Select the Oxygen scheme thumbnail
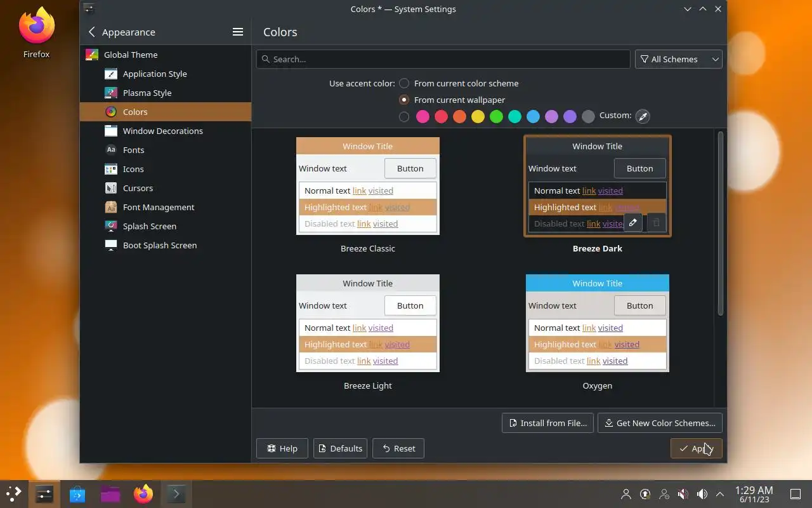 598,323
